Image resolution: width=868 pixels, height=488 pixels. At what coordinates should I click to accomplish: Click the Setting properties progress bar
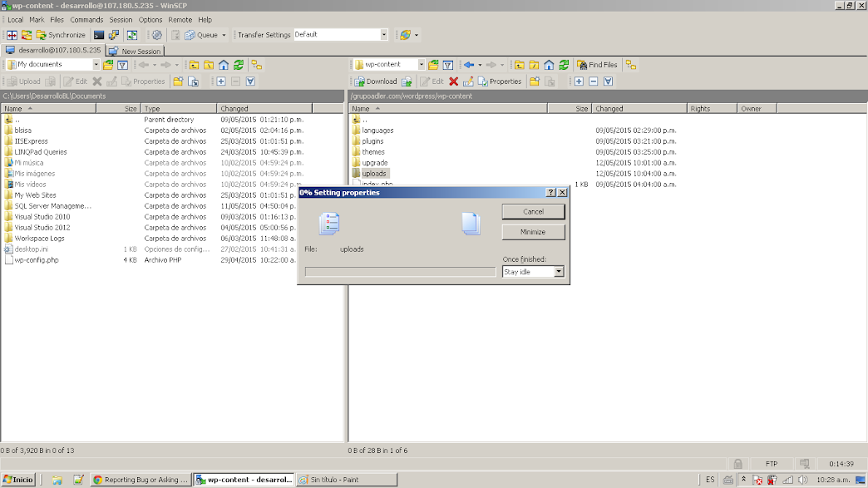point(400,272)
